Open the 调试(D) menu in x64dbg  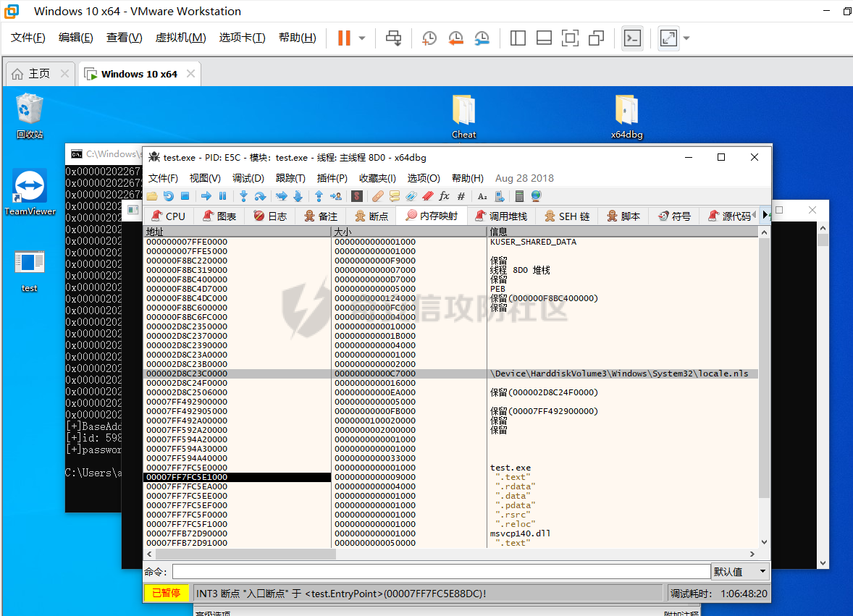coord(248,178)
